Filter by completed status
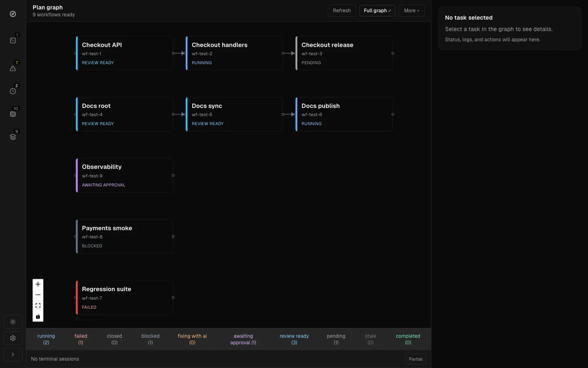 [x=408, y=339]
